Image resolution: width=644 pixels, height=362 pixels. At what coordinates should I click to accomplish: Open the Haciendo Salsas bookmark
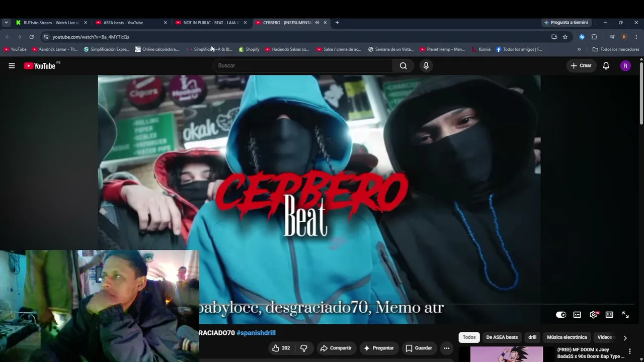pos(287,49)
